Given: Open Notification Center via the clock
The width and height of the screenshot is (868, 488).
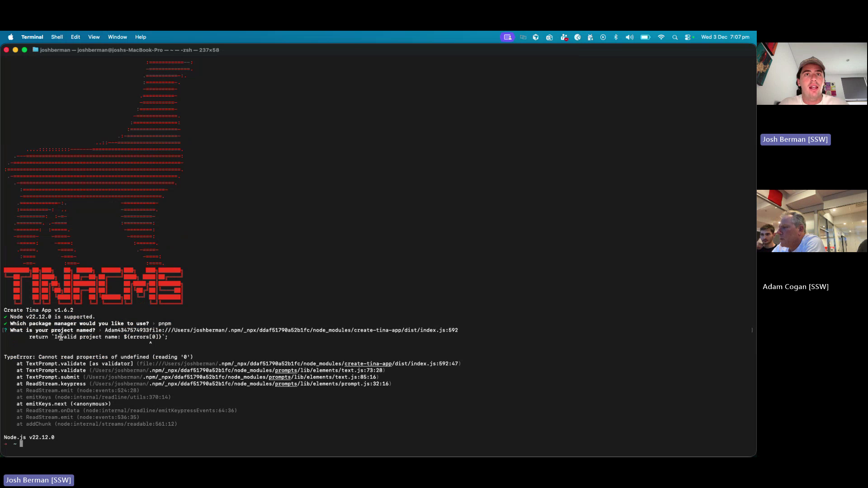Looking at the screenshot, I should pos(725,37).
